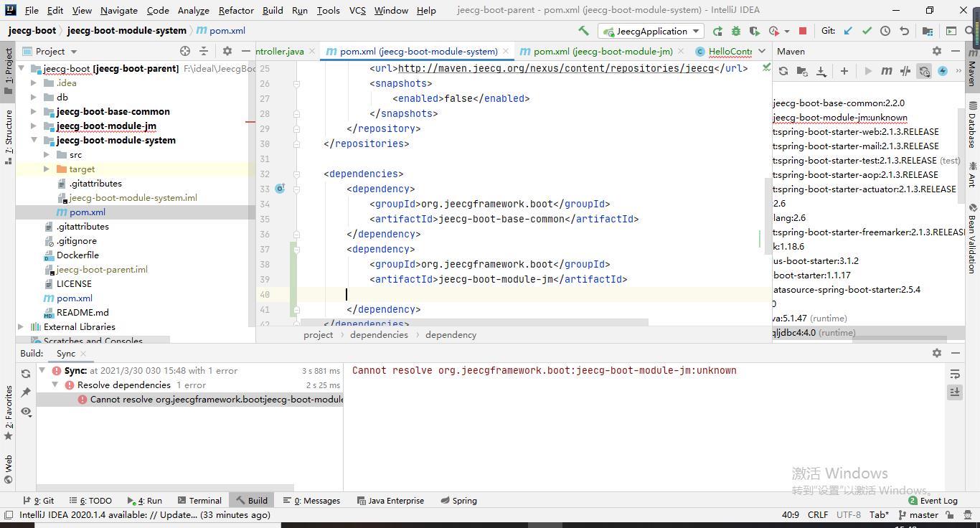
Task: Open the Project Structure icon in the toolbar
Action: (x=928, y=31)
